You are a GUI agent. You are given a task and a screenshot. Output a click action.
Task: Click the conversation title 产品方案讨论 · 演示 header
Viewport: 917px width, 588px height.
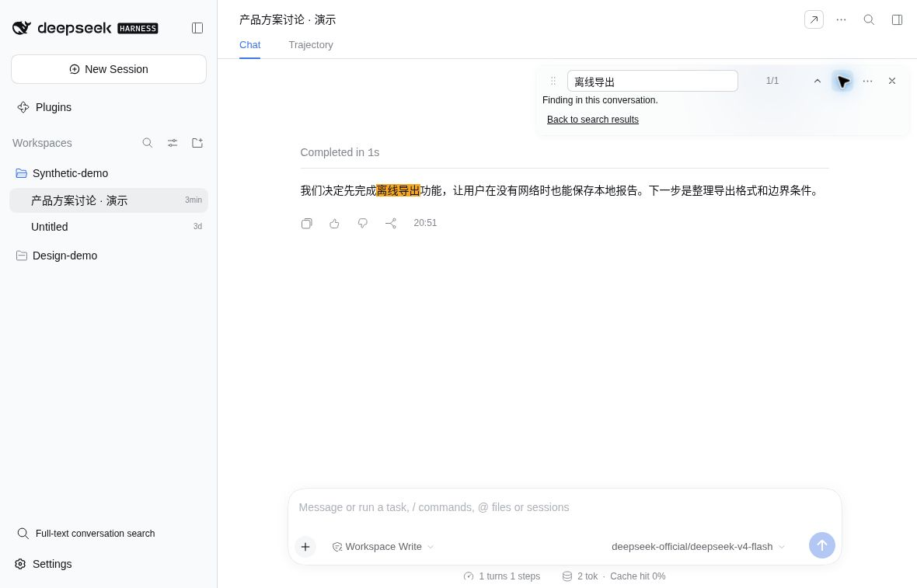click(288, 20)
